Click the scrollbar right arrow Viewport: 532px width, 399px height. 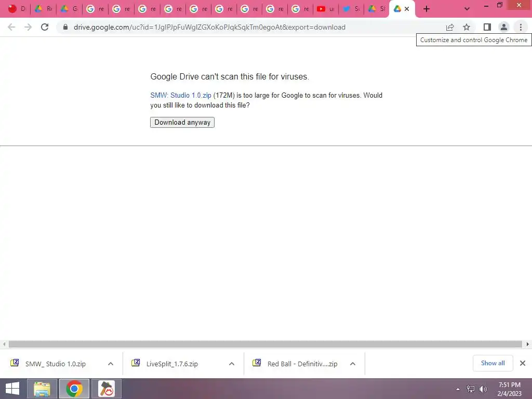pyautogui.click(x=528, y=344)
